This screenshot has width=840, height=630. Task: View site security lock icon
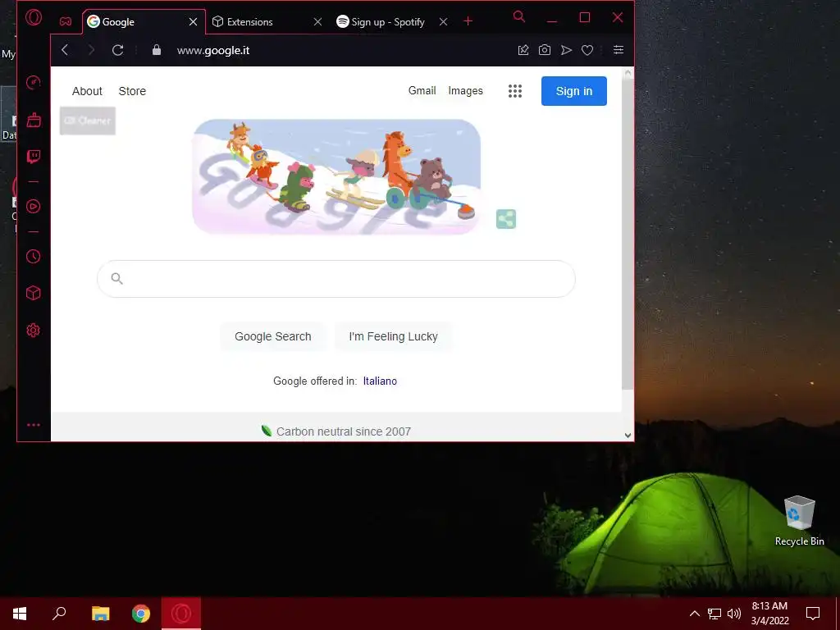point(157,50)
